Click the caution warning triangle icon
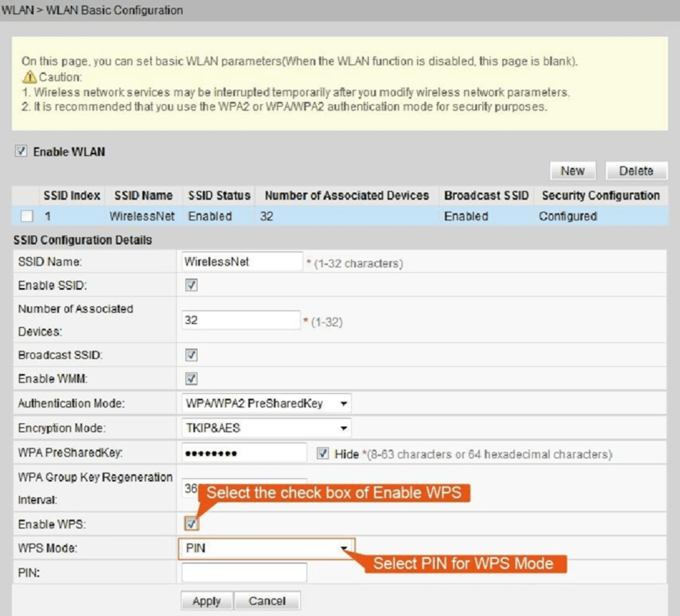 tap(29, 77)
